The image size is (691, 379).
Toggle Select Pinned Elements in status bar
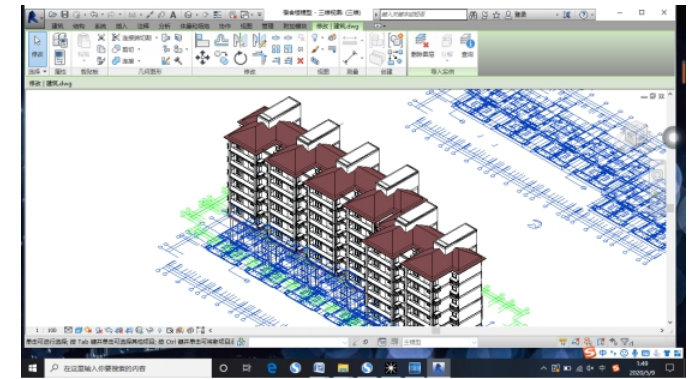tap(587, 342)
